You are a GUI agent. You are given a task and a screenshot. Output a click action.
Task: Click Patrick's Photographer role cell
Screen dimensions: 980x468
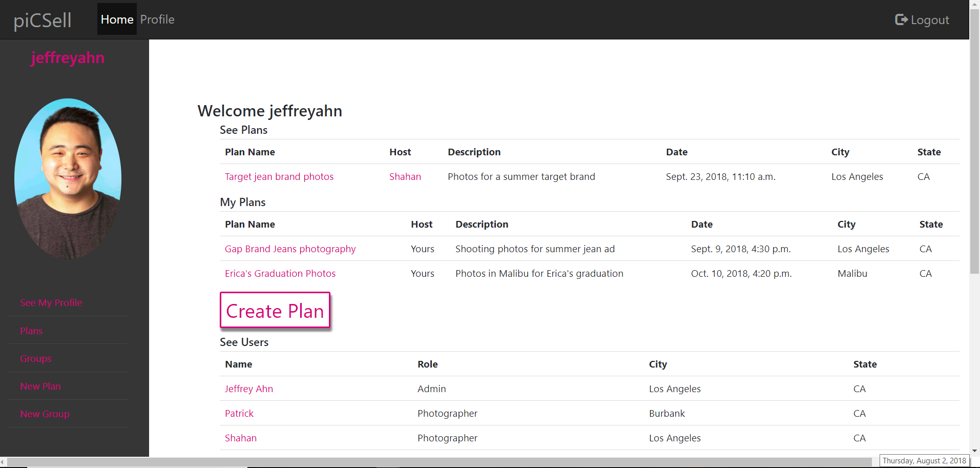[x=447, y=413]
